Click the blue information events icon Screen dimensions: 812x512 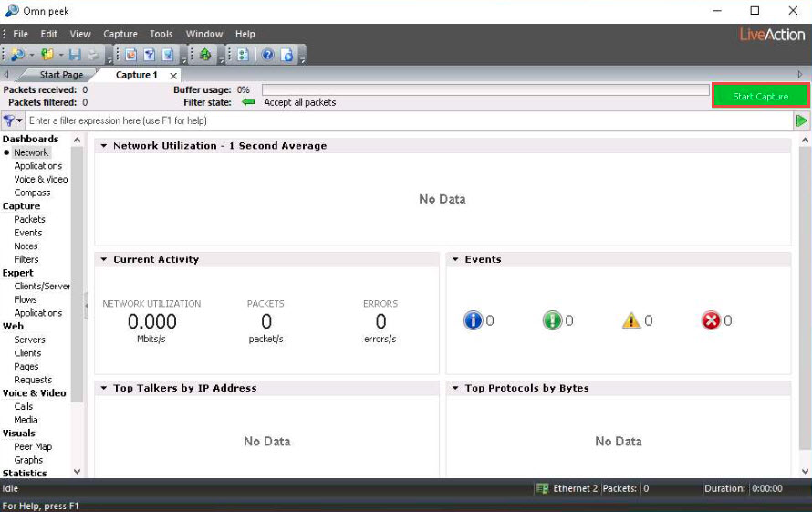(x=473, y=320)
